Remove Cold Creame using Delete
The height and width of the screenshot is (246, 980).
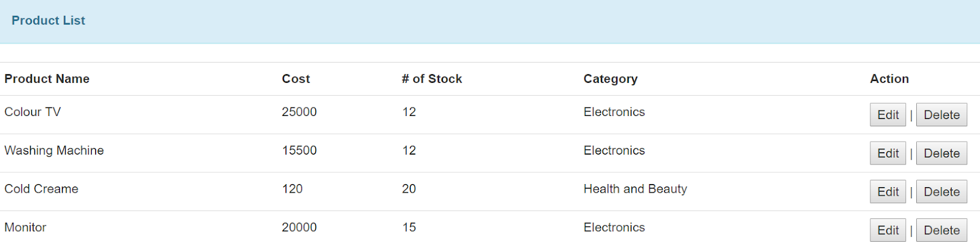941,192
